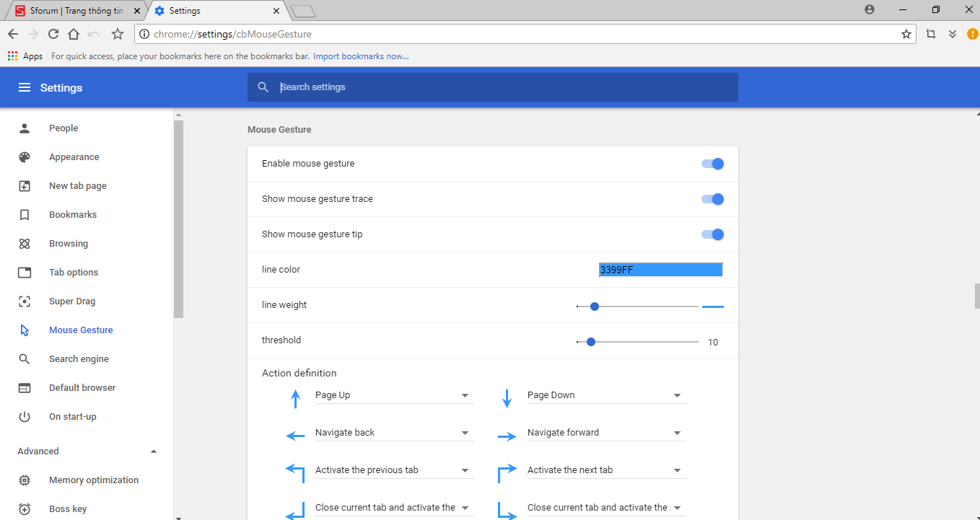Image resolution: width=980 pixels, height=520 pixels.
Task: Open Memory optimization in sidebar
Action: coord(93,480)
